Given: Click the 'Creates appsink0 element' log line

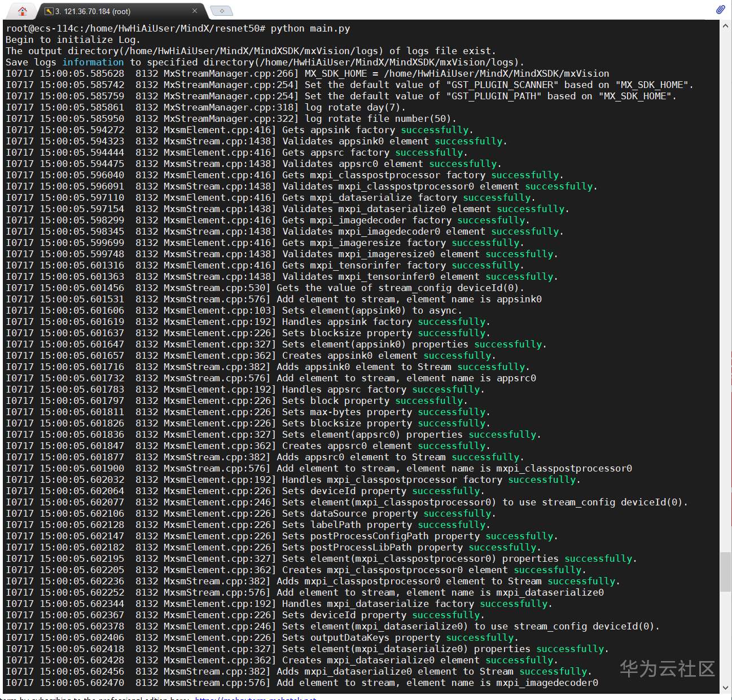Looking at the screenshot, I should coord(251,355).
